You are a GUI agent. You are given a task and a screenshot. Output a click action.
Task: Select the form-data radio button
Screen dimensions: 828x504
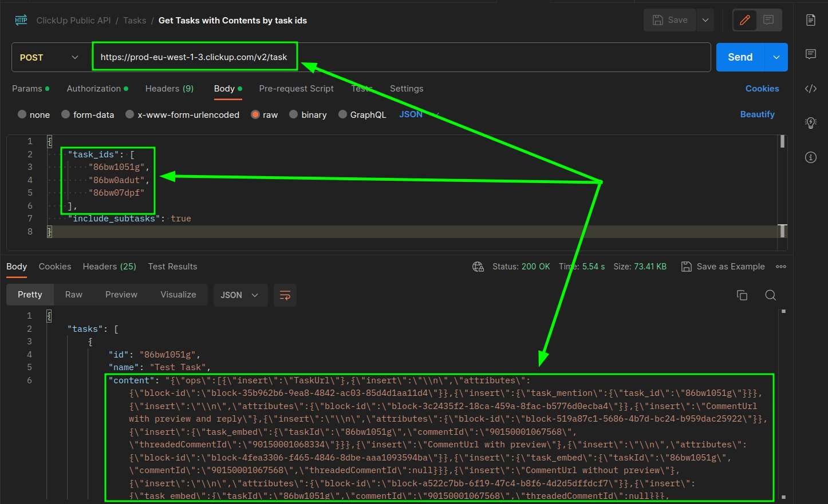click(x=66, y=114)
